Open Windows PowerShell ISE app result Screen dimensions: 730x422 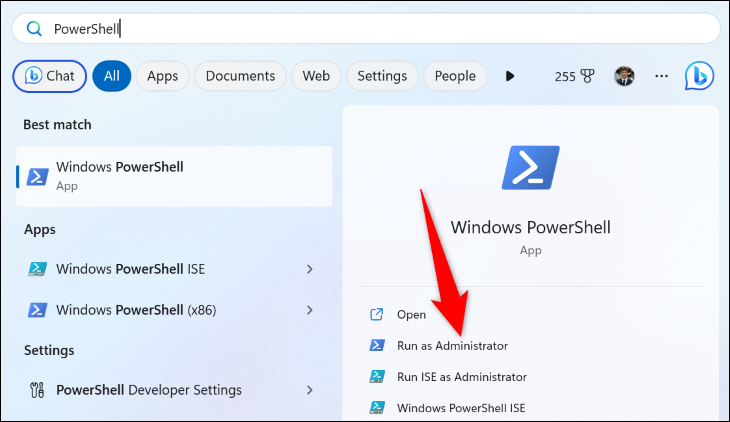point(174,269)
